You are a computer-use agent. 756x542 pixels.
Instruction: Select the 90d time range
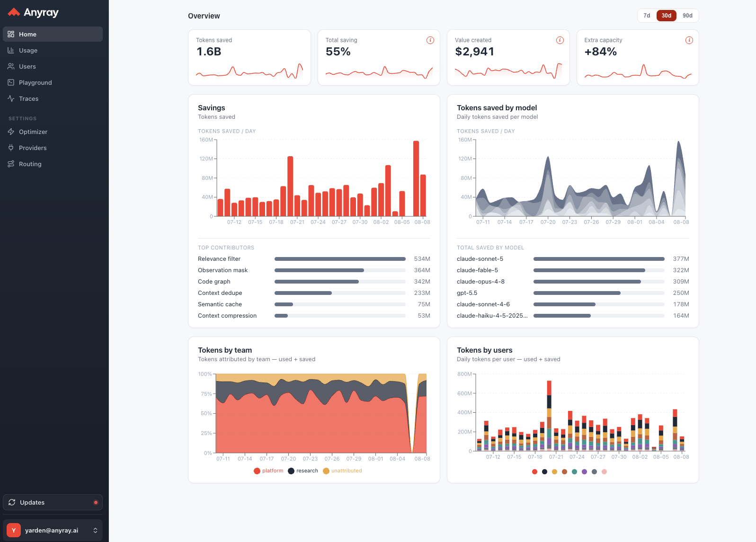click(x=687, y=16)
